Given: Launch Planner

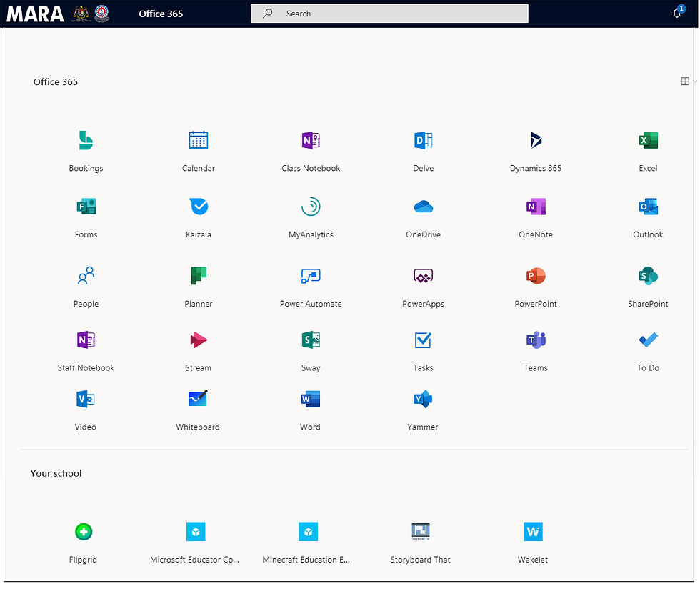Looking at the screenshot, I should (199, 287).
